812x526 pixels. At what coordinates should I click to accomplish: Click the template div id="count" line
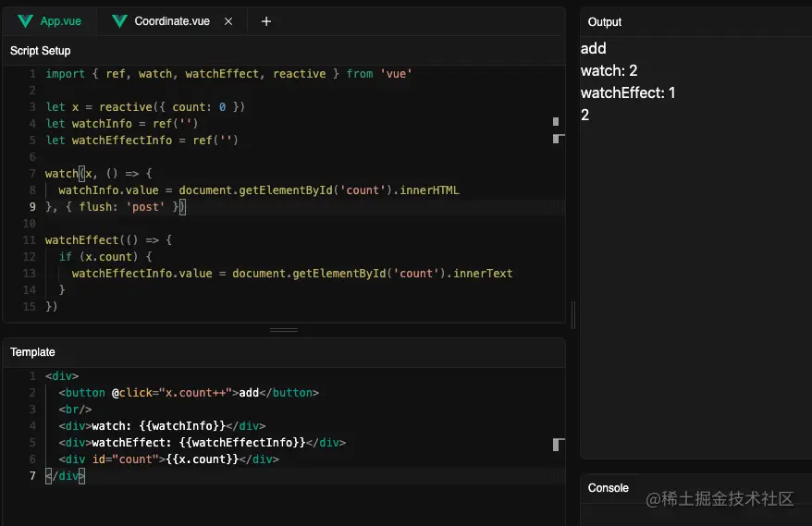point(169,459)
